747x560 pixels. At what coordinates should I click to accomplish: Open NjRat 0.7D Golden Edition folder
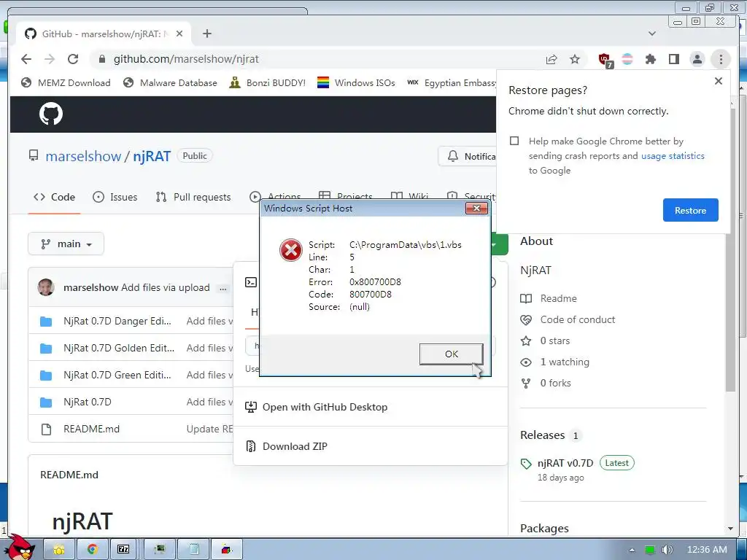click(x=119, y=348)
